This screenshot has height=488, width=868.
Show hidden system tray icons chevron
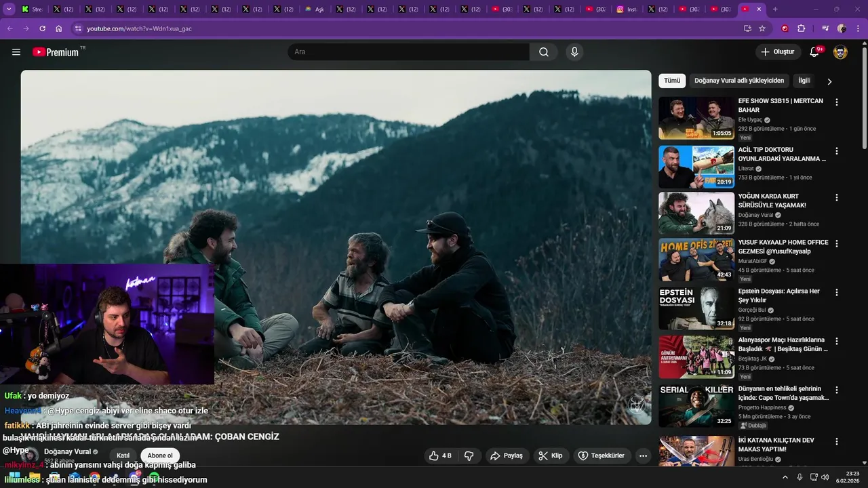(785, 477)
